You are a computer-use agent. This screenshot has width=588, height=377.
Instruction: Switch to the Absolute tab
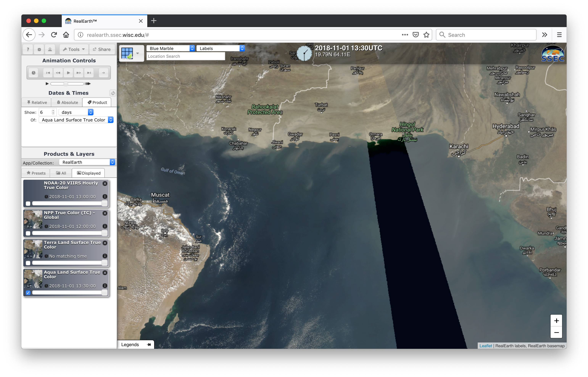(x=67, y=102)
